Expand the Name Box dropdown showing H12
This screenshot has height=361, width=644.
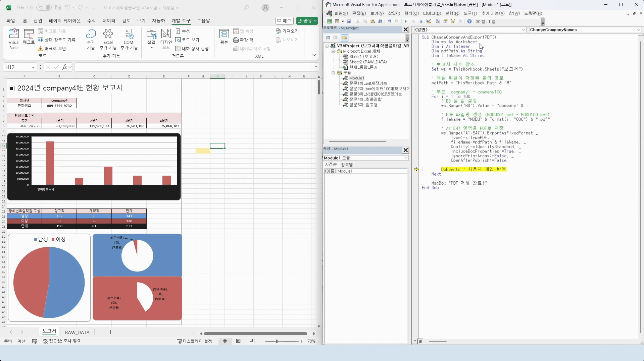(x=33, y=67)
